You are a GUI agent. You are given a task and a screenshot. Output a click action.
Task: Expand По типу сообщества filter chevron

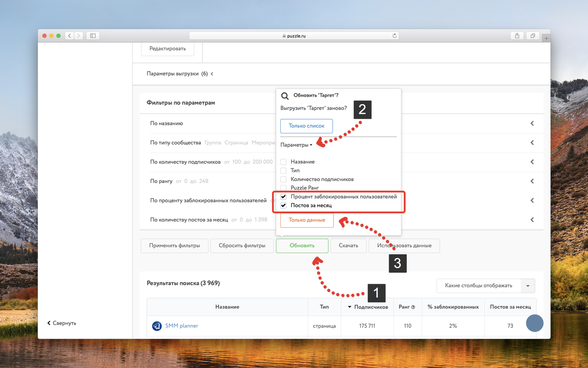(x=532, y=143)
